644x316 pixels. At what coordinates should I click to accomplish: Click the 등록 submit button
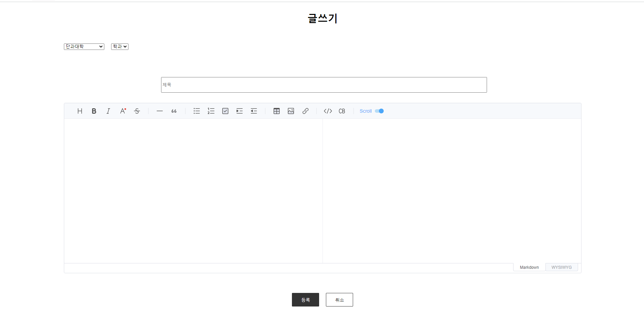(306, 300)
